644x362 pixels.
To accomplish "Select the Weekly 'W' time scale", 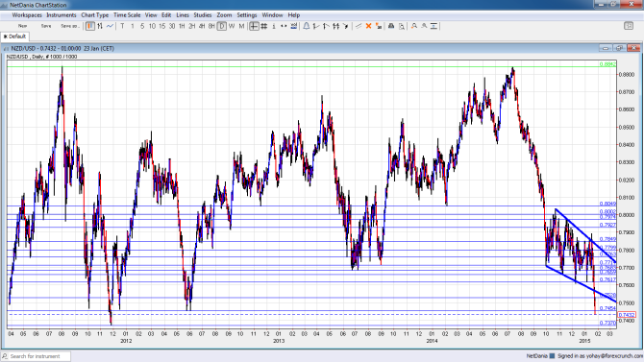I will tap(232, 26).
